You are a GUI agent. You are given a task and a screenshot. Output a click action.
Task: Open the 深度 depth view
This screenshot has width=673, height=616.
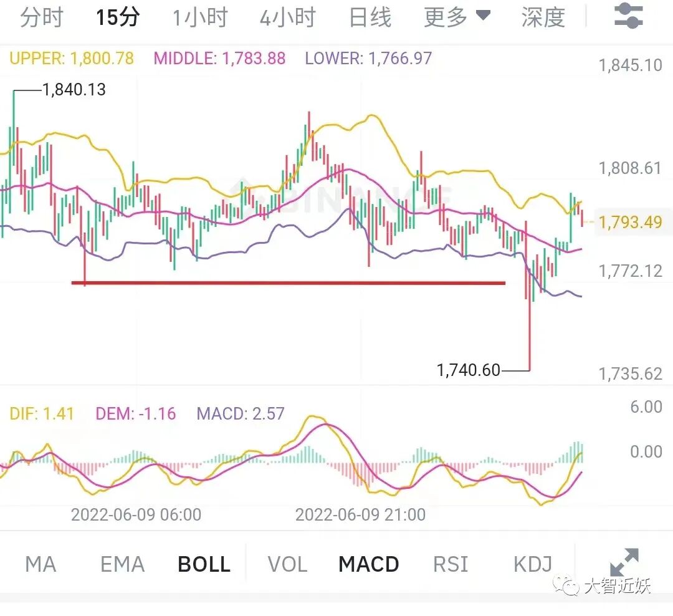pos(543,17)
